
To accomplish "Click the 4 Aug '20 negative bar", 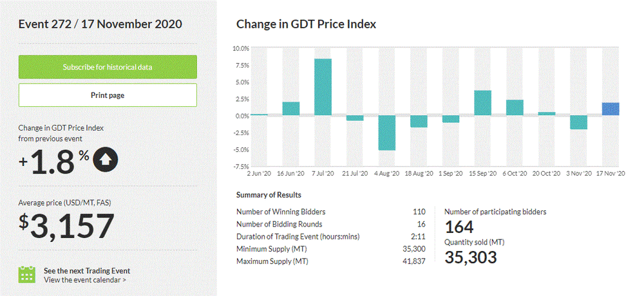I will (386, 133).
